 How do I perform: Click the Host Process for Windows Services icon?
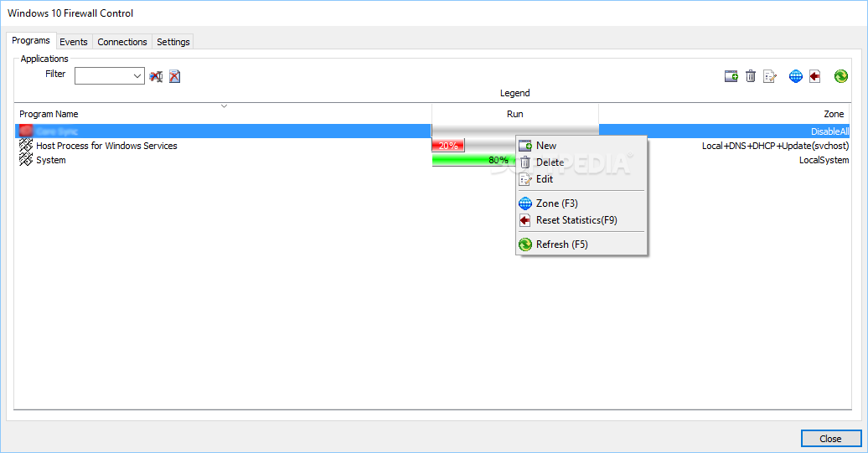click(x=26, y=146)
